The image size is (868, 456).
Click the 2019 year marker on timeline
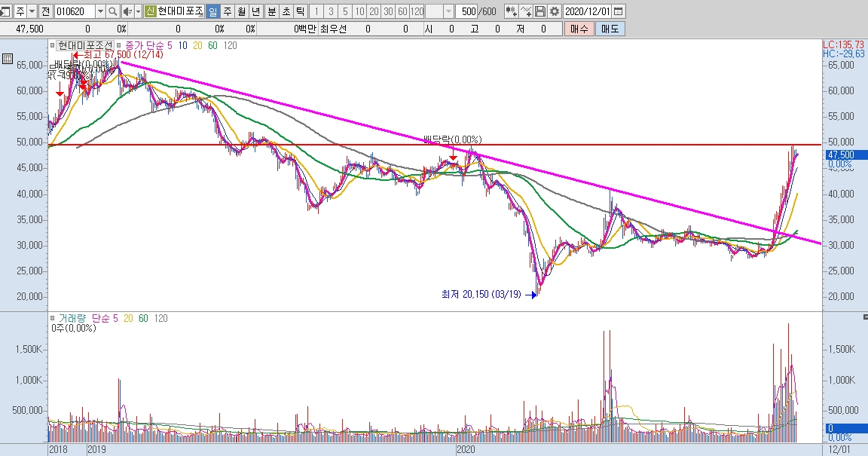pyautogui.click(x=96, y=449)
